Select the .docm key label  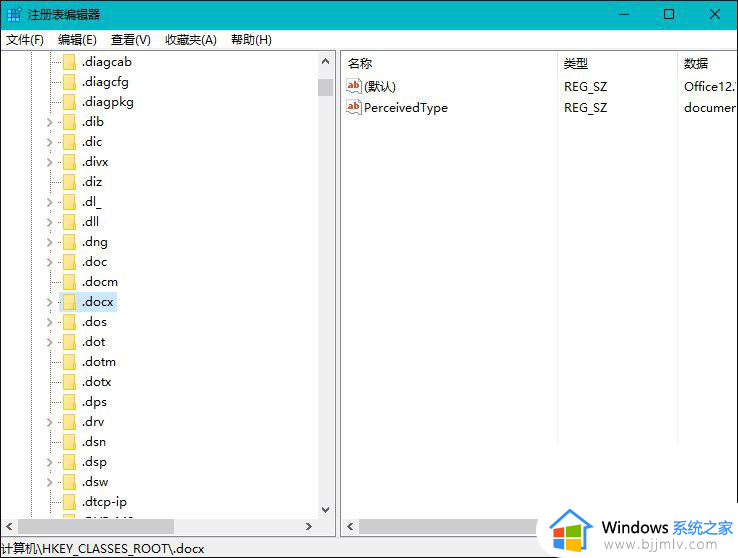[100, 282]
